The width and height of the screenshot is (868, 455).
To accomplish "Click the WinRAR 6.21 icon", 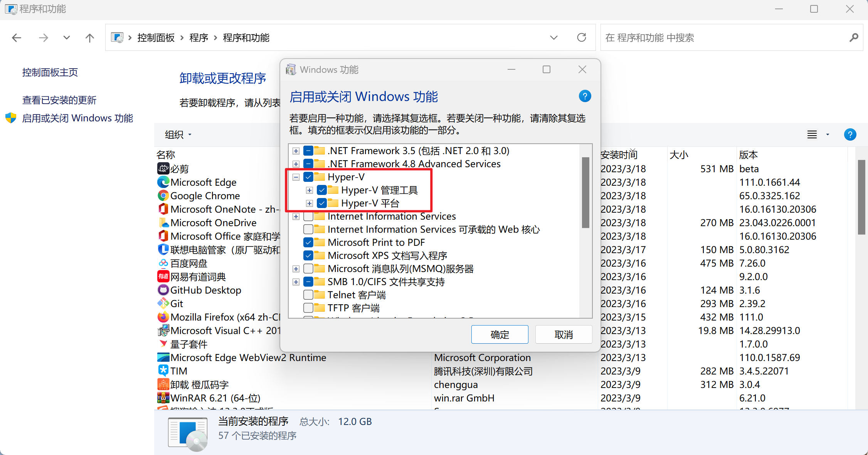I will coord(163,398).
